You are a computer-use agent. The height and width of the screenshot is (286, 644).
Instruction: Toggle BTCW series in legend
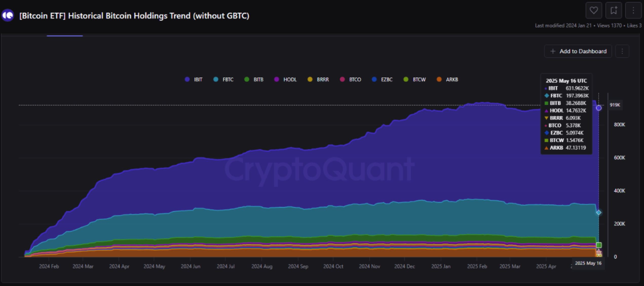click(414, 79)
